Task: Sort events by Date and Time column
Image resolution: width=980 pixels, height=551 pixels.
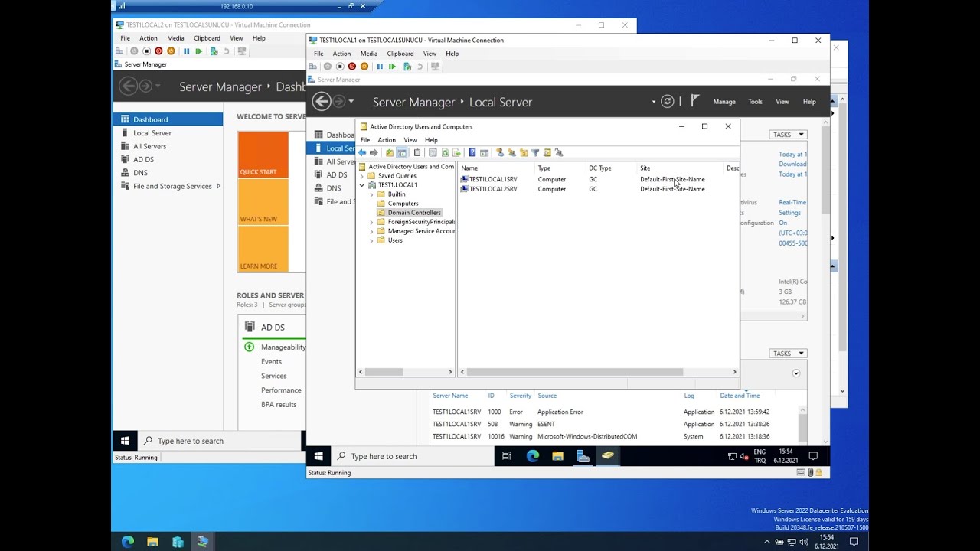Action: click(x=740, y=396)
